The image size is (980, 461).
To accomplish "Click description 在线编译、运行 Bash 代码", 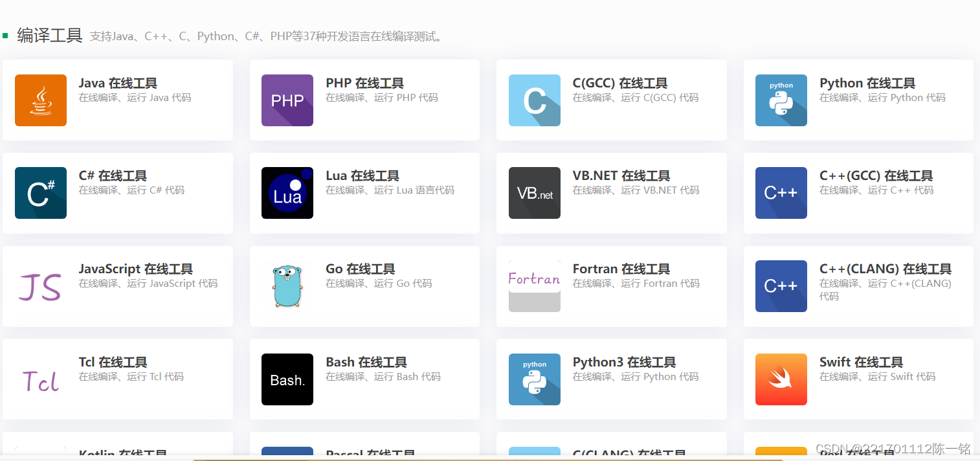I will (383, 377).
